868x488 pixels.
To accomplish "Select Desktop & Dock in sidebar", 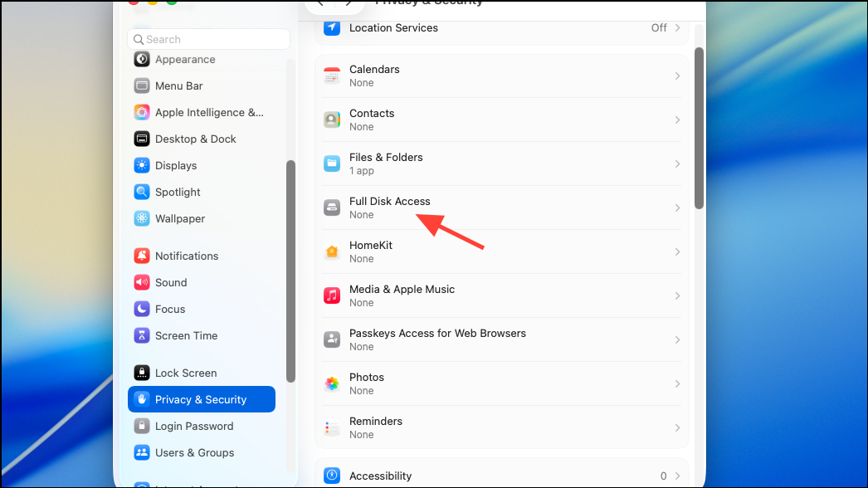I will 202,139.
